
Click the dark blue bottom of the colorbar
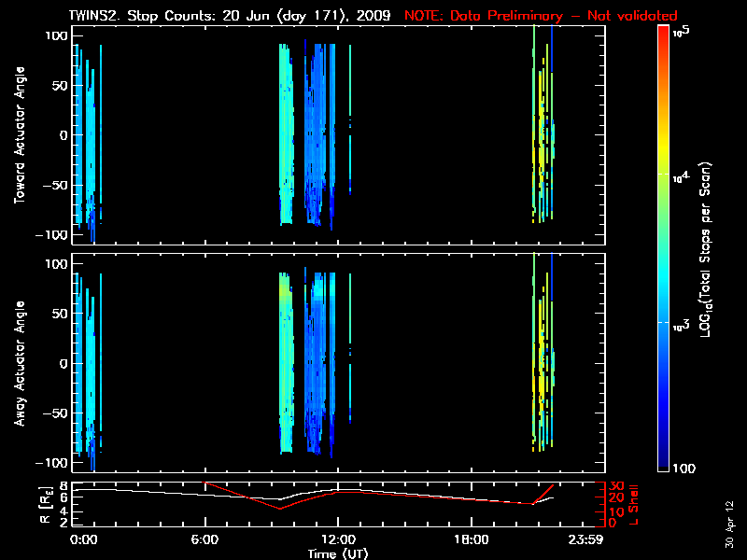coord(664,467)
